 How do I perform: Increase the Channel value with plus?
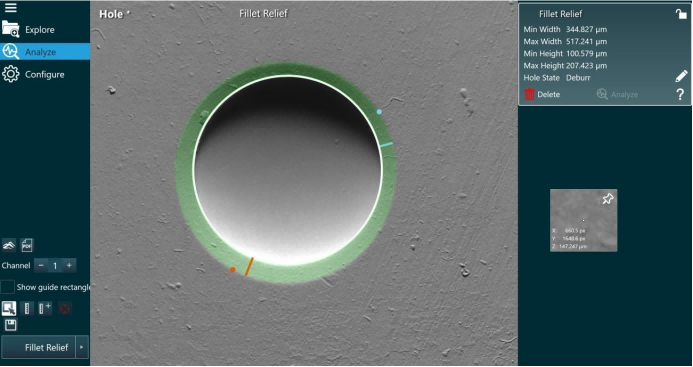coord(69,265)
